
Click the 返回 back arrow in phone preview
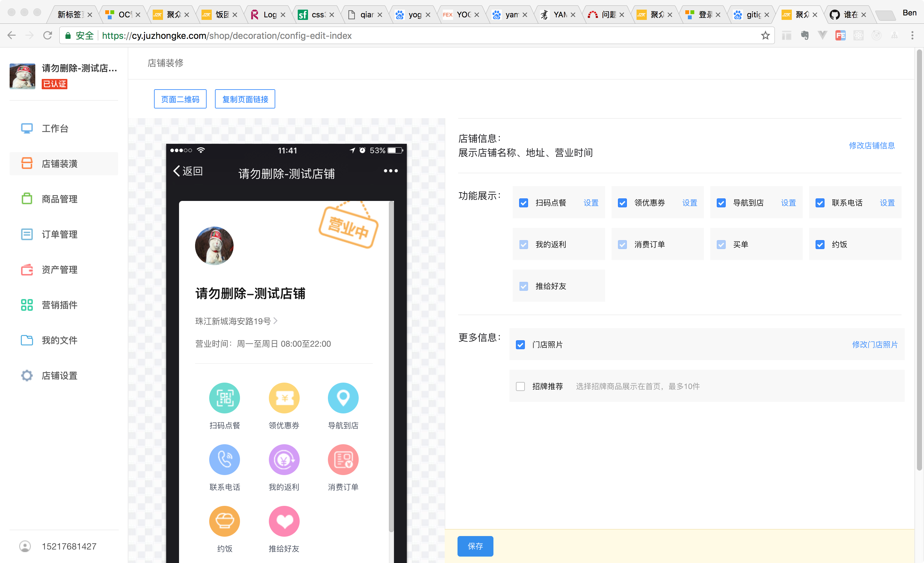pyautogui.click(x=177, y=171)
